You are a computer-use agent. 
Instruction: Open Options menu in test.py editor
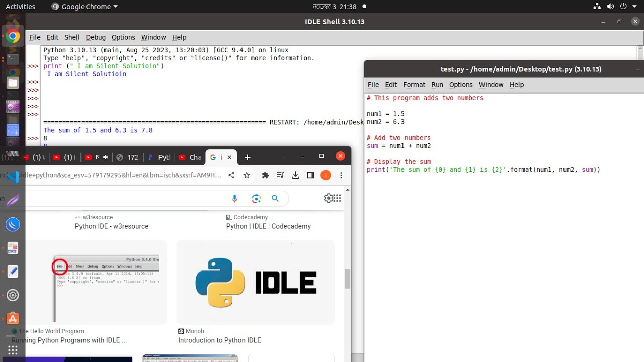pos(461,85)
